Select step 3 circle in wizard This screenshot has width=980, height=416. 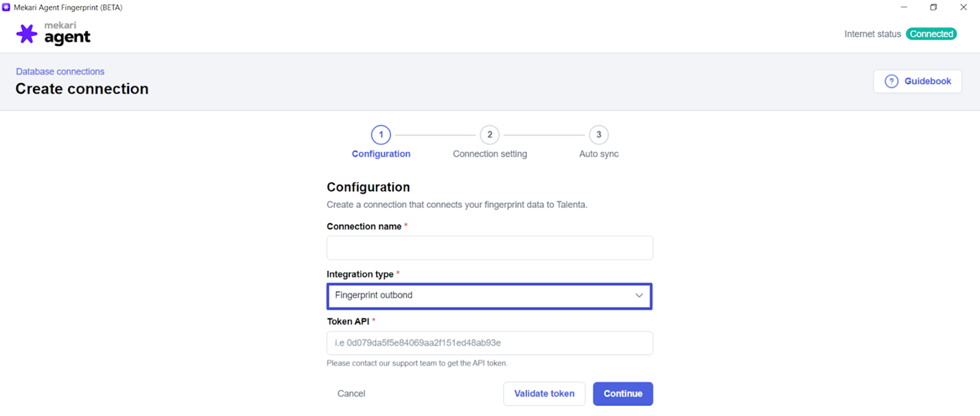[x=599, y=135]
